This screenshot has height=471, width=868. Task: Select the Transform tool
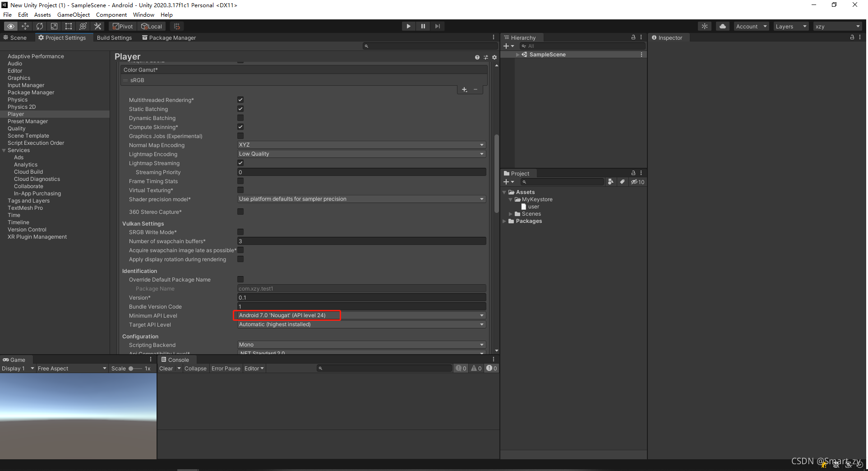pos(83,26)
